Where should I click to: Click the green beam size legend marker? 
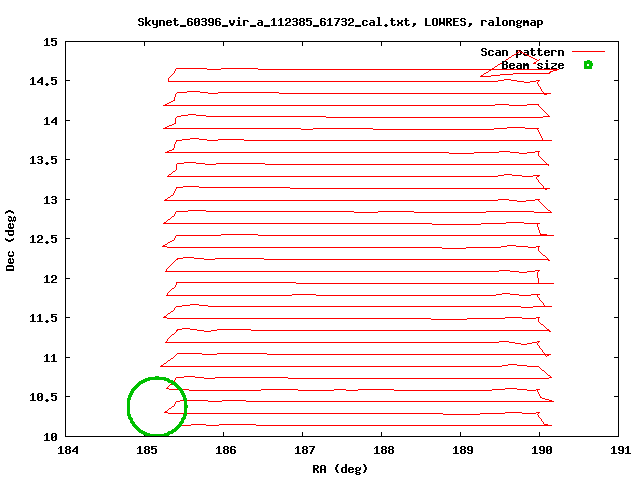point(588,65)
